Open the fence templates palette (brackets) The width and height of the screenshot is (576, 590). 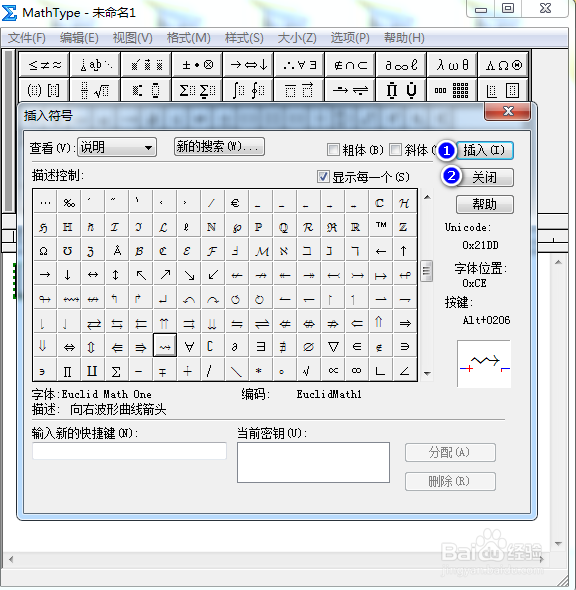point(44,90)
